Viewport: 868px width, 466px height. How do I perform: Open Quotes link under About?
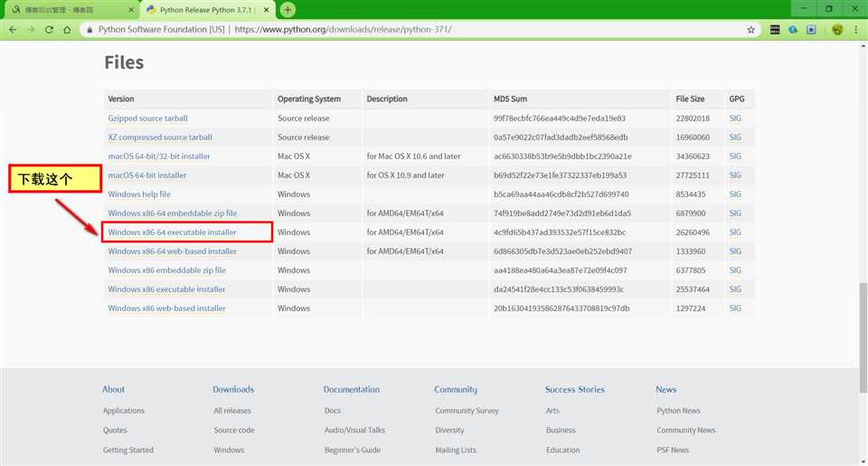(115, 430)
